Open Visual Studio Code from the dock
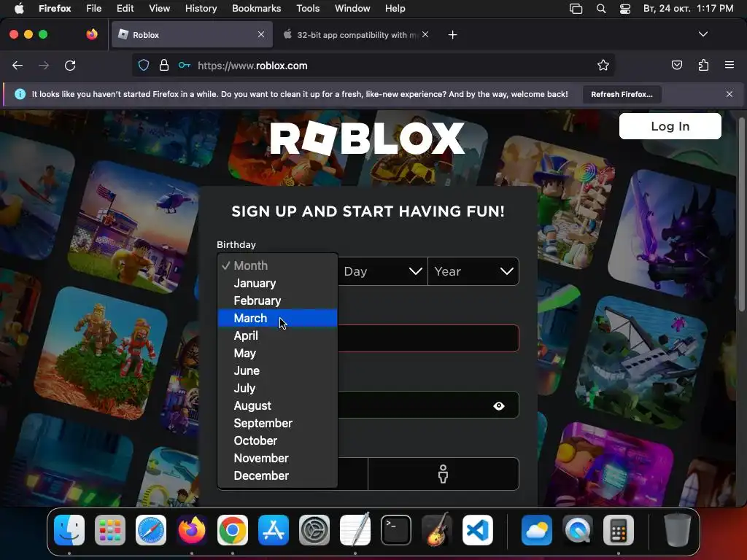The height and width of the screenshot is (560, 747). (477, 530)
